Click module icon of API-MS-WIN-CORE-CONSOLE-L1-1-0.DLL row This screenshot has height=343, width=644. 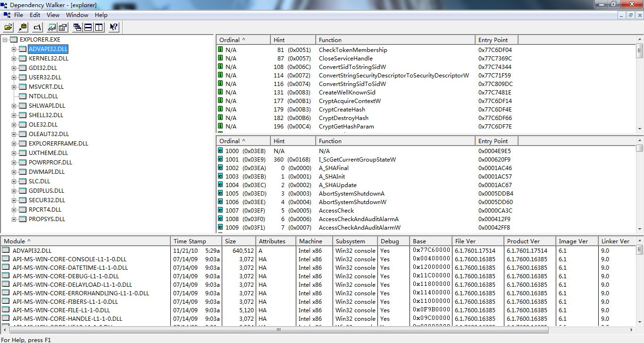(6, 259)
